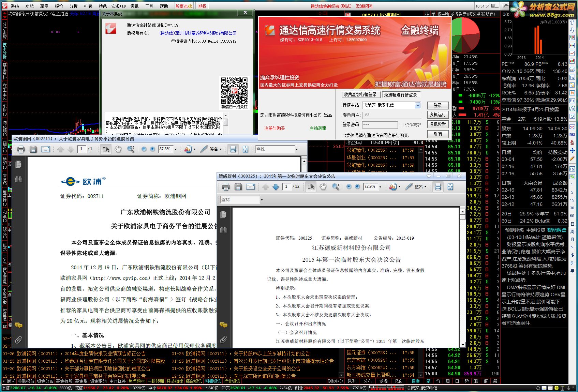
Task: Open 查找 options arrow in 欧浦钢网 PDF
Action: tap(297, 149)
